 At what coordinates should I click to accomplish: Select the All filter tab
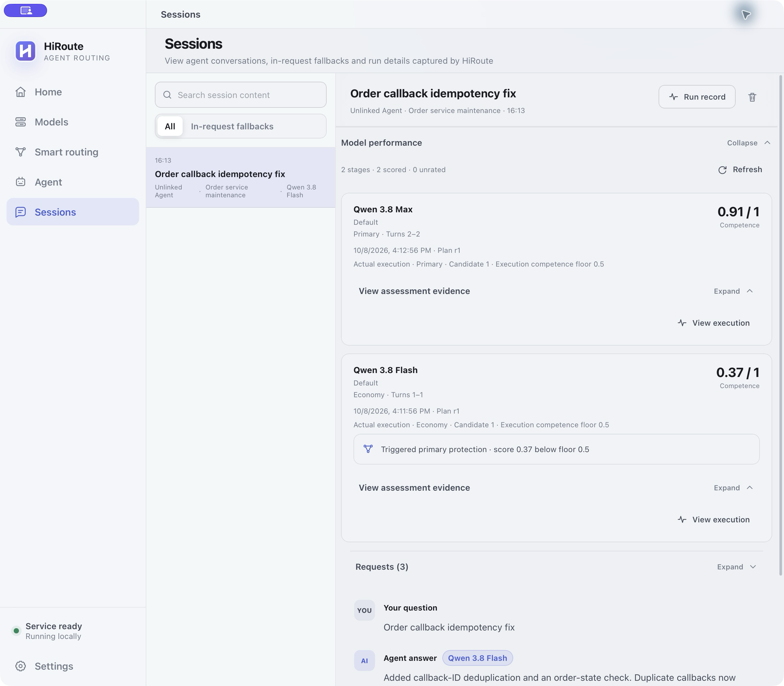(170, 126)
